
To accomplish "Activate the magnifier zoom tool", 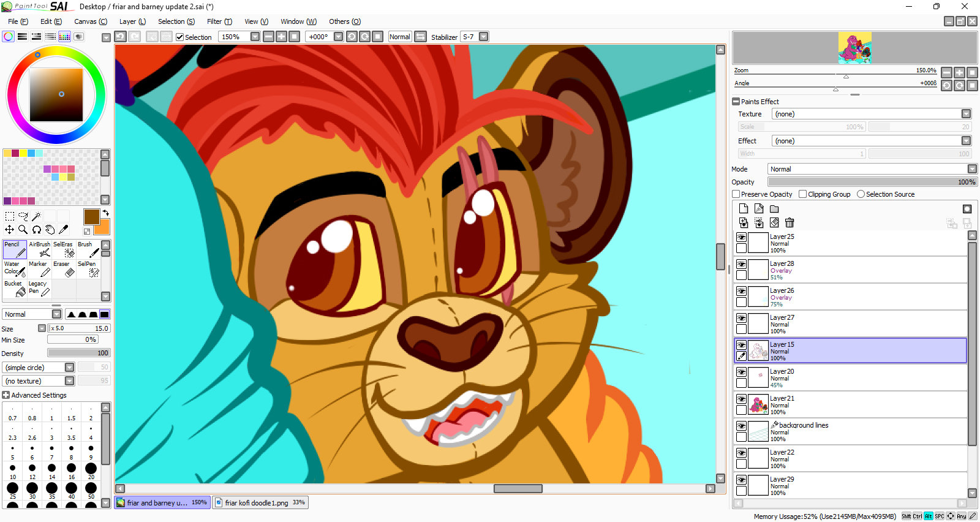I will pos(23,230).
